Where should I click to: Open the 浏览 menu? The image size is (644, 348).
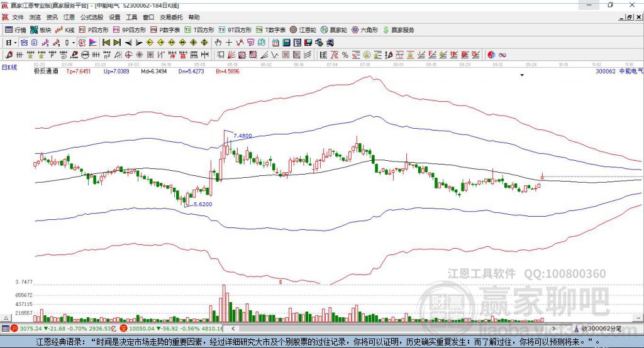(x=35, y=17)
